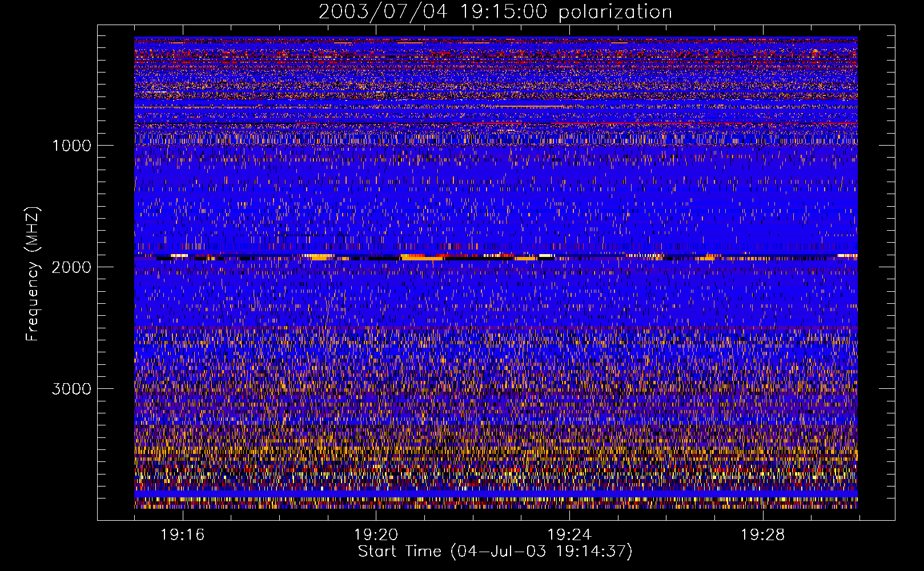This screenshot has width=924, height=571.
Task: Click the 3000 frequency tick label
Action: coord(71,389)
